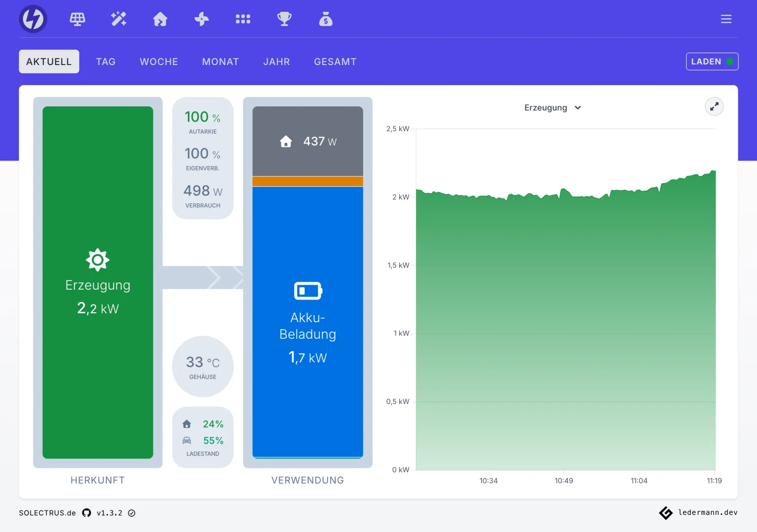Click the ledermann.dev logo icon
Image resolution: width=757 pixels, height=532 pixels.
[x=666, y=513]
